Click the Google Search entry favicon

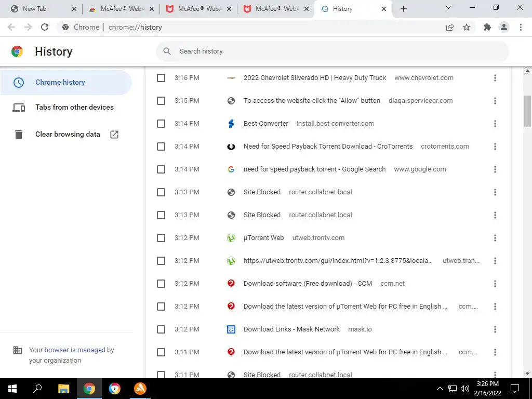(x=231, y=169)
